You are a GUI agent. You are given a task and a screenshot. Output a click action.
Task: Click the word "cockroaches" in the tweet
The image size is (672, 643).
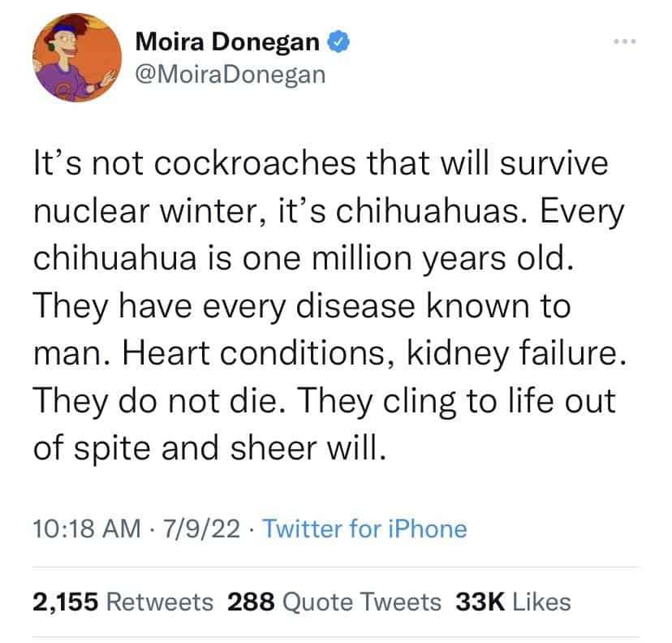pos(254,164)
